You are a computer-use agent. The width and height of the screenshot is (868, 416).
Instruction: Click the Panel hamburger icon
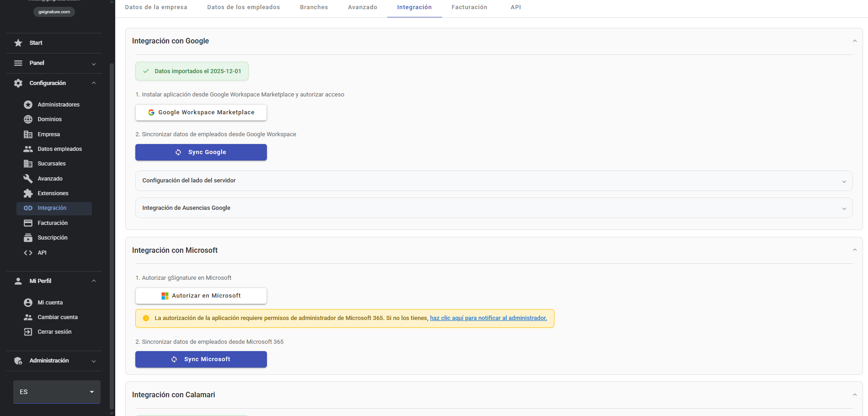18,63
